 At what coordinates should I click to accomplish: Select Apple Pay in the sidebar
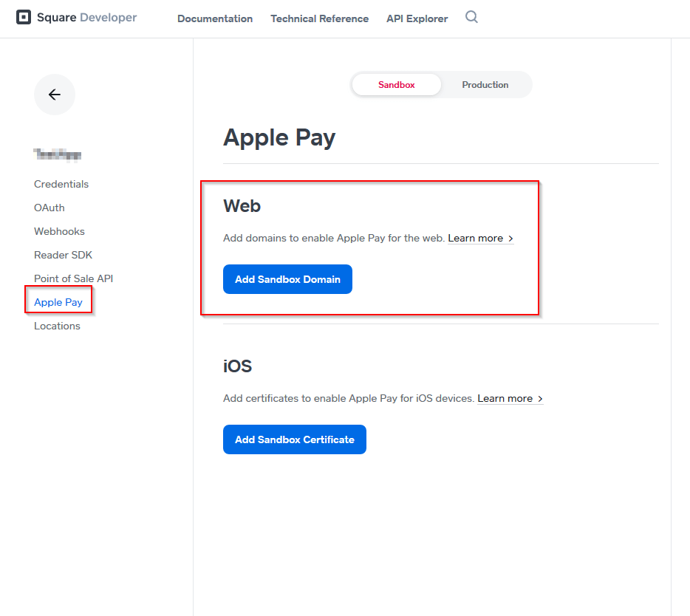tap(58, 302)
